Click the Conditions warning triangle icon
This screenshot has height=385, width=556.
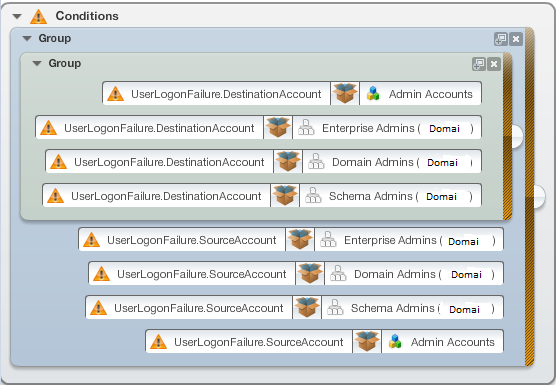(x=38, y=17)
